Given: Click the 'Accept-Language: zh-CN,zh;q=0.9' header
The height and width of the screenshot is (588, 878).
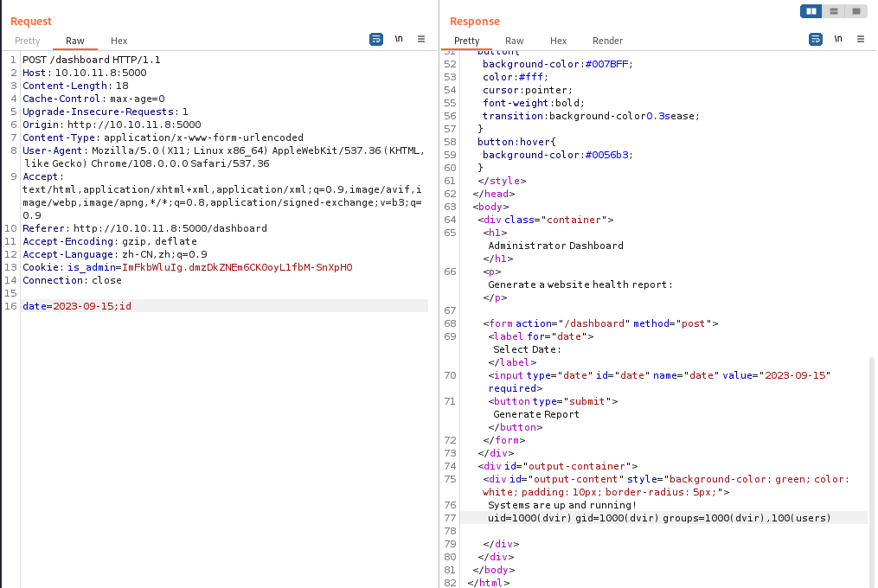Looking at the screenshot, I should tap(115, 254).
